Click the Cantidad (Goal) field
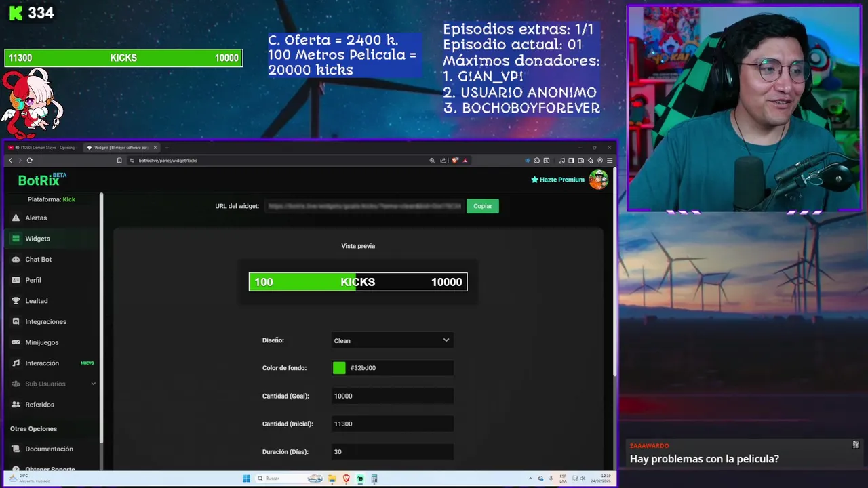868x488 pixels. [x=392, y=396]
